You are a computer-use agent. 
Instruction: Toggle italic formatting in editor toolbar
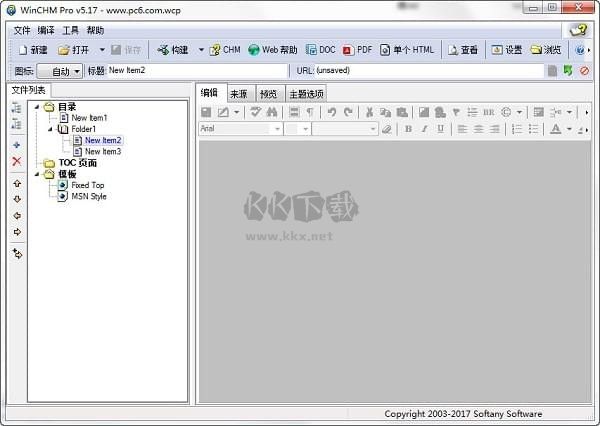tap(424, 129)
